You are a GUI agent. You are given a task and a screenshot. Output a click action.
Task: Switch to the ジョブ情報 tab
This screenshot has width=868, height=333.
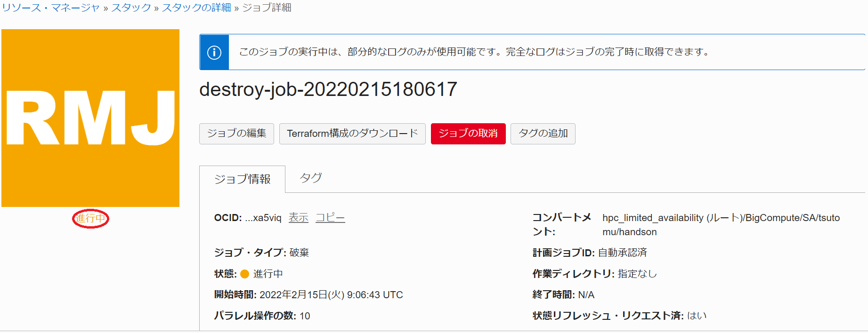tap(242, 179)
